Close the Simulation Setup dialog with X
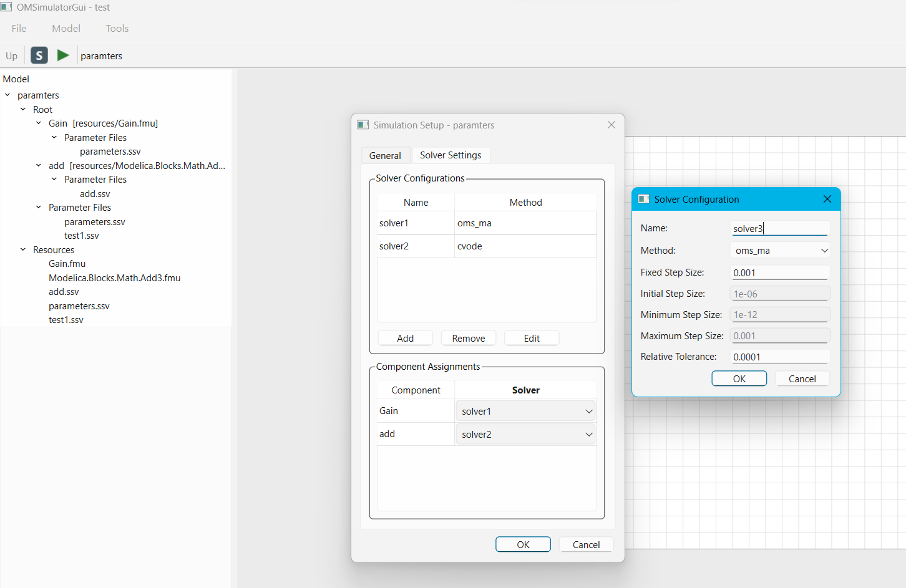Image resolution: width=906 pixels, height=588 pixels. pyautogui.click(x=611, y=125)
